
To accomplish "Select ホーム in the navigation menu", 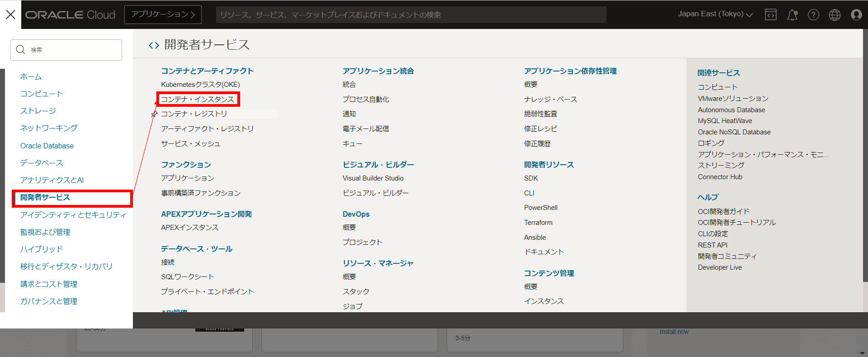I will [x=31, y=77].
